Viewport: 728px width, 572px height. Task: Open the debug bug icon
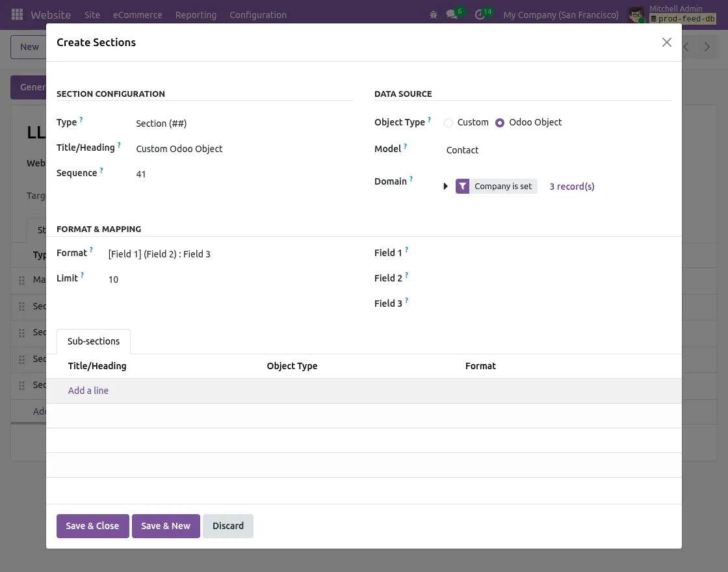coord(434,15)
